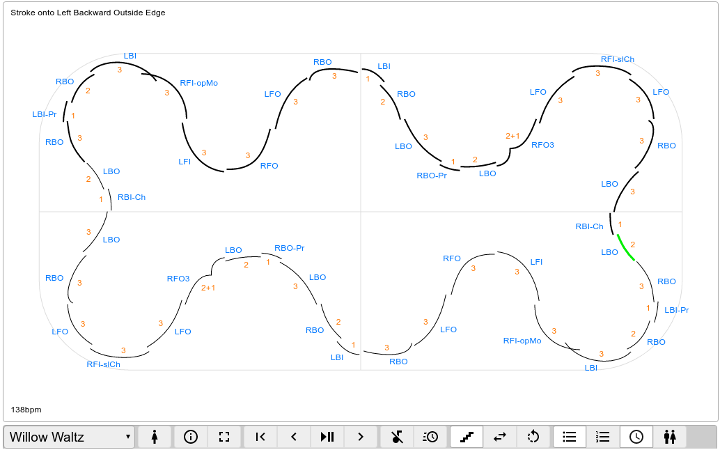Toggle the numbered list icon
The image size is (720, 450).
[x=603, y=437]
